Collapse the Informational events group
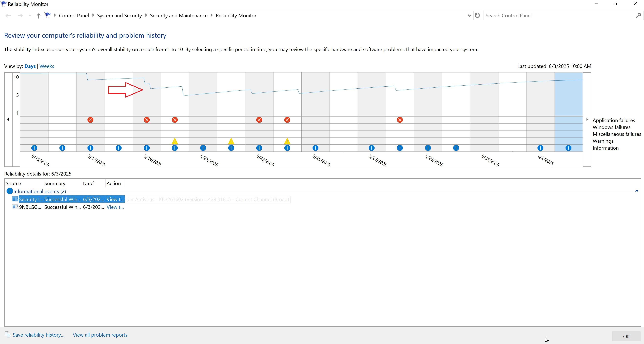644x344 pixels. (636, 191)
